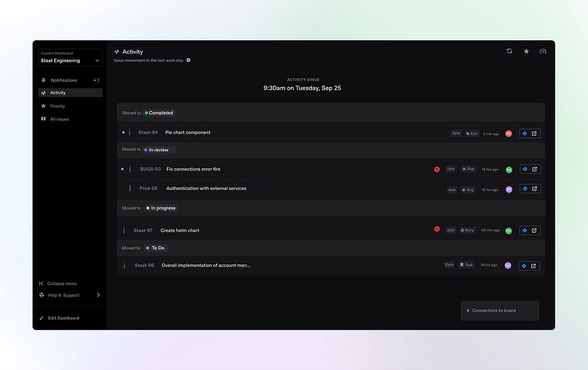Click info icon next to issue movement subtitle
588x370 pixels.
click(188, 60)
